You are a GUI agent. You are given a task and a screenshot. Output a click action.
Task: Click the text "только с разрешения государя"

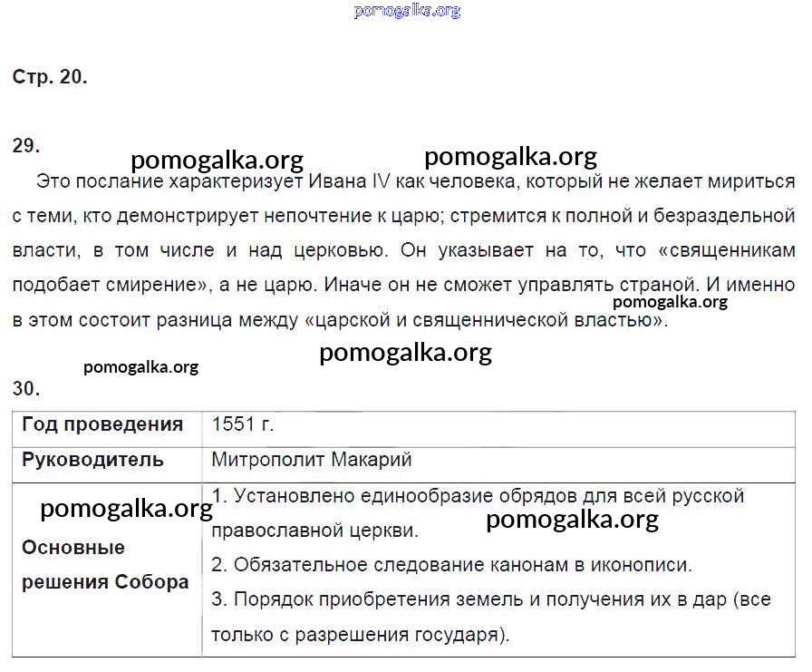[x=361, y=635]
